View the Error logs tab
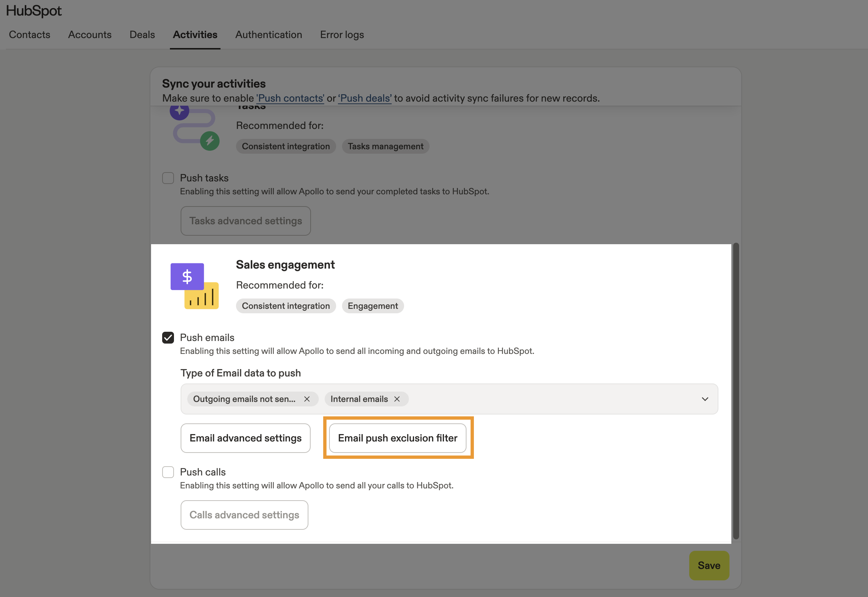The height and width of the screenshot is (597, 868). click(x=342, y=34)
